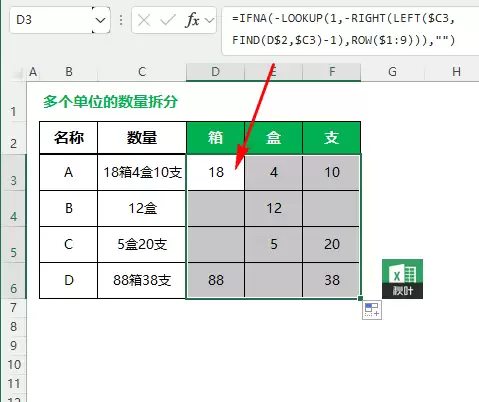Click inside the formula bar text
The height and width of the screenshot is (402, 479).
[x=343, y=29]
